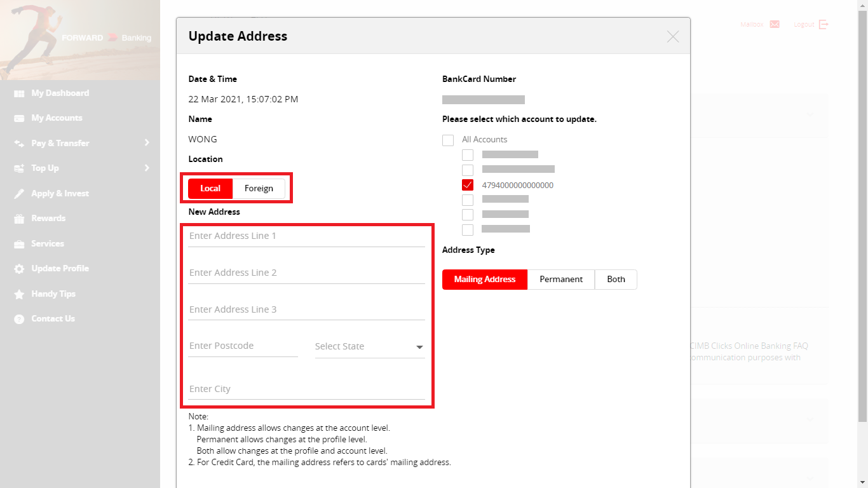Screen dimensions: 868x488
Task: Click the Logout link
Action: coord(804,24)
